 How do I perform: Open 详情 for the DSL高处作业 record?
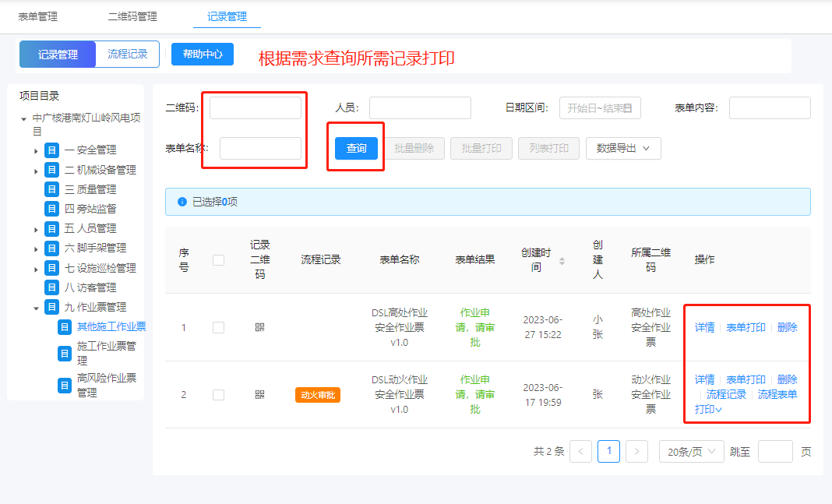(x=704, y=326)
